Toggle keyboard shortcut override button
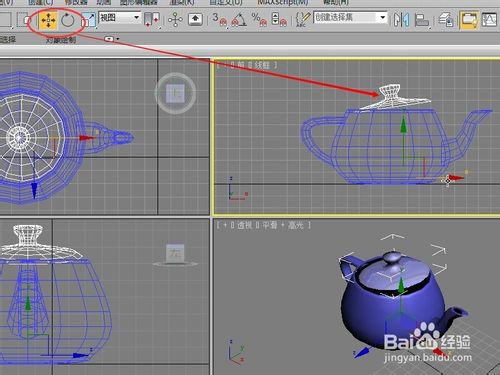The height and width of the screenshot is (375, 500). click(195, 19)
